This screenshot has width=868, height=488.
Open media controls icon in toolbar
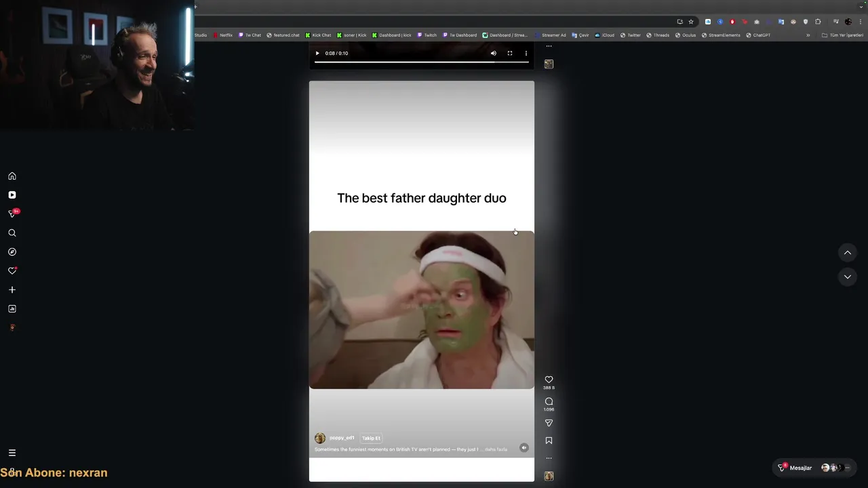(836, 22)
